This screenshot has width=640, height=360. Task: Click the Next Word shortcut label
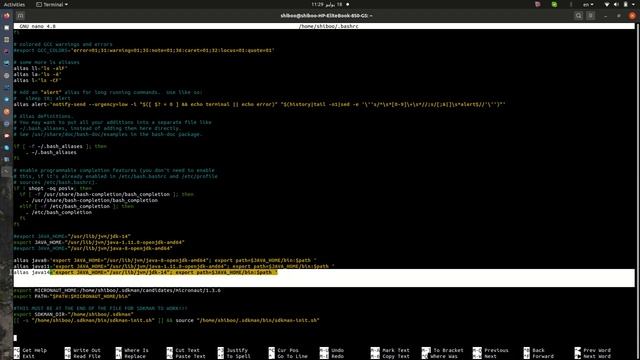597,356
